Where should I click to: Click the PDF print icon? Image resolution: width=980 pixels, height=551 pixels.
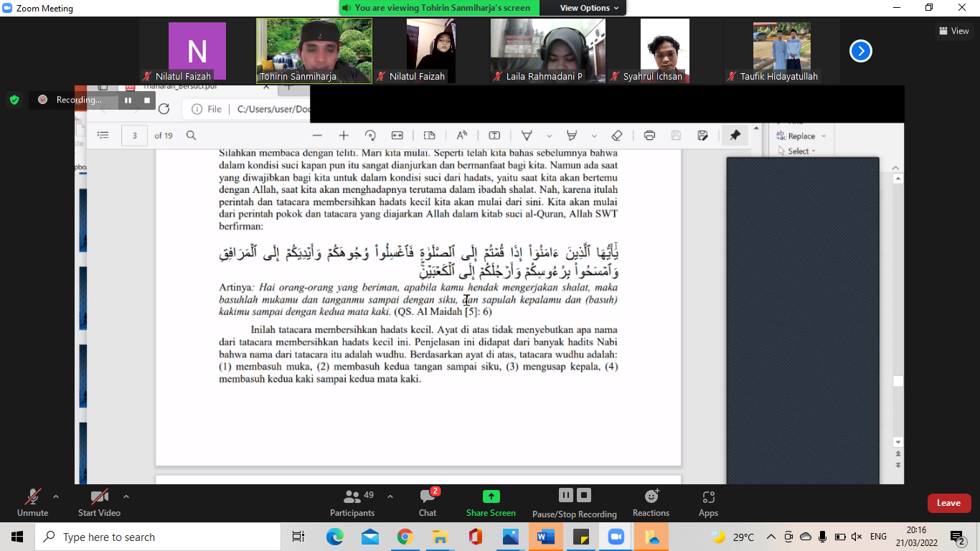(649, 136)
